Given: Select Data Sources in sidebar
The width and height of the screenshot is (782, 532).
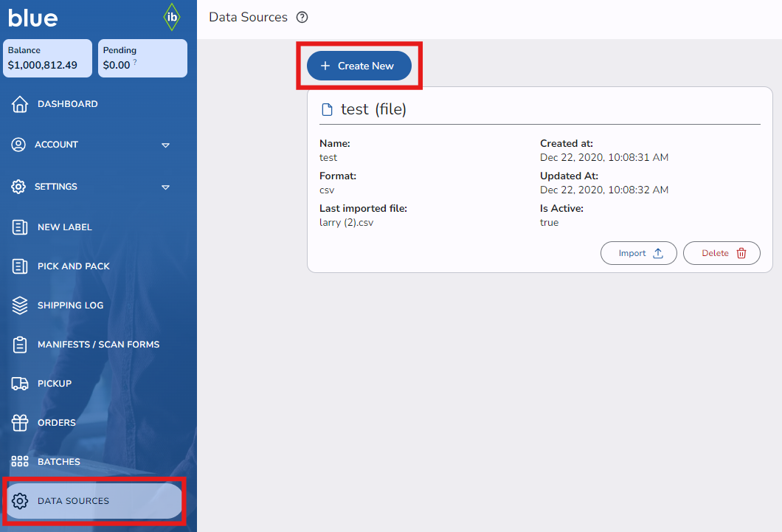Looking at the screenshot, I should coord(73,501).
